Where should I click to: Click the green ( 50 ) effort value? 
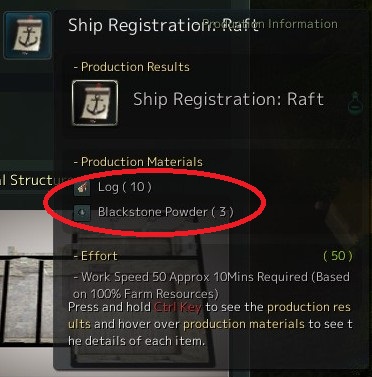(x=338, y=256)
